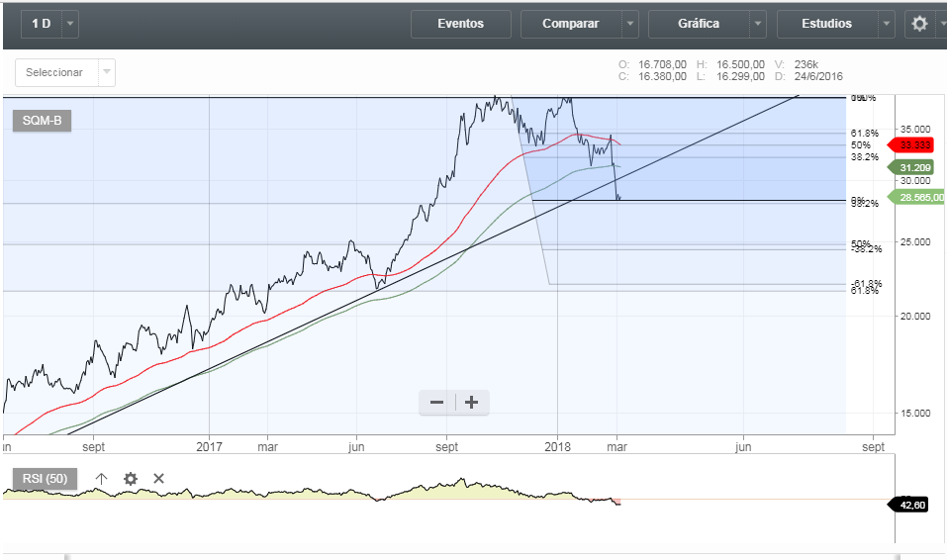This screenshot has height=560, width=947.
Task: Zoom out with the minus button
Action: click(436, 403)
